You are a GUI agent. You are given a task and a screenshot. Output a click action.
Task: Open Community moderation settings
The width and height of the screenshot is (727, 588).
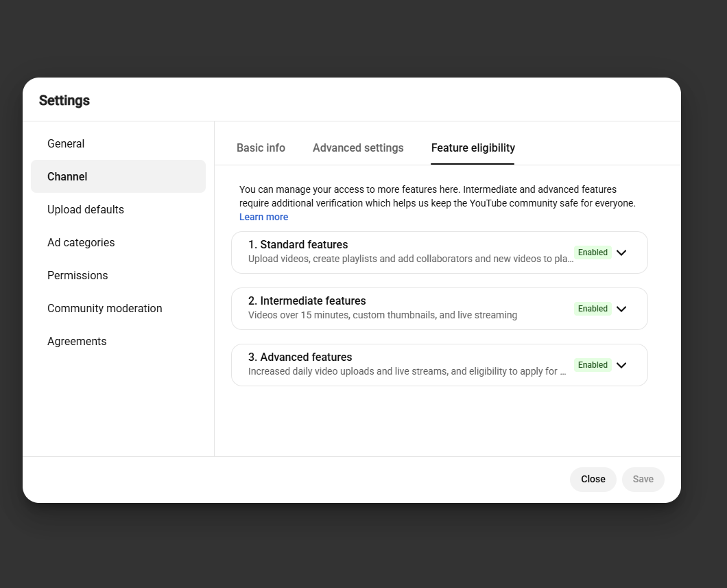tap(118, 308)
